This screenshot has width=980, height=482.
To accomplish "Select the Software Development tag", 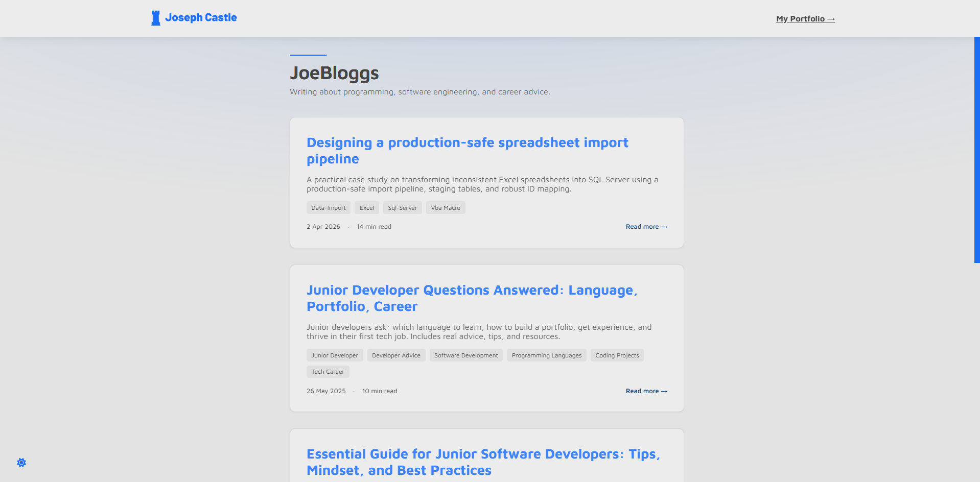I will pos(466,355).
